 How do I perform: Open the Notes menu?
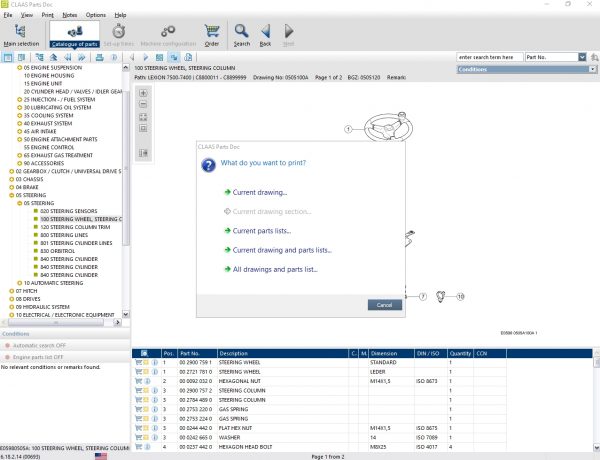(69, 16)
